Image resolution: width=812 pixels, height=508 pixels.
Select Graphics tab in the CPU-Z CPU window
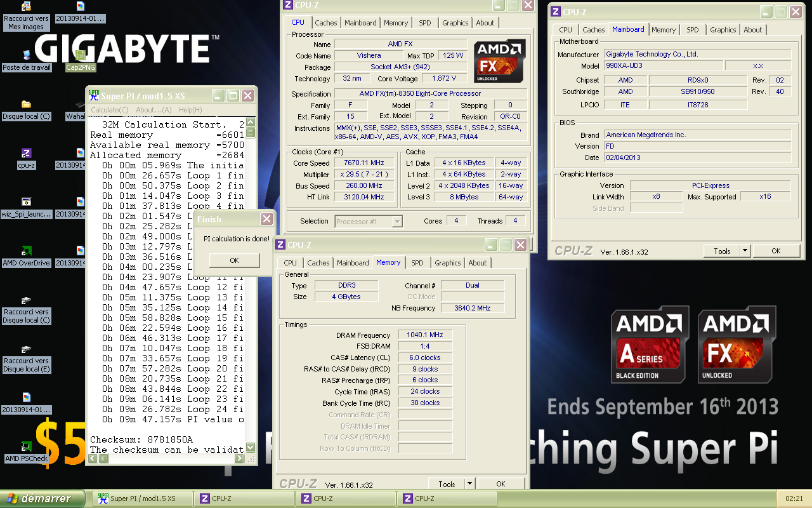click(x=455, y=23)
